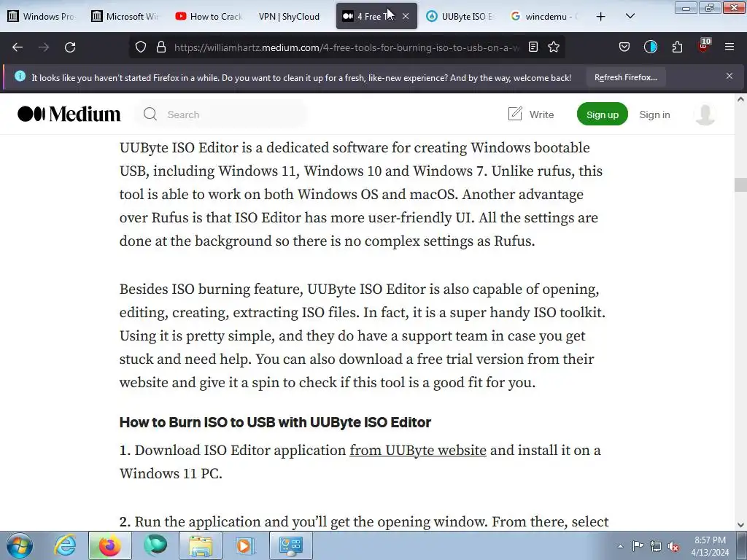Image resolution: width=747 pixels, height=560 pixels.
Task: Open Windows Explorer folder from taskbar
Action: tap(200, 545)
